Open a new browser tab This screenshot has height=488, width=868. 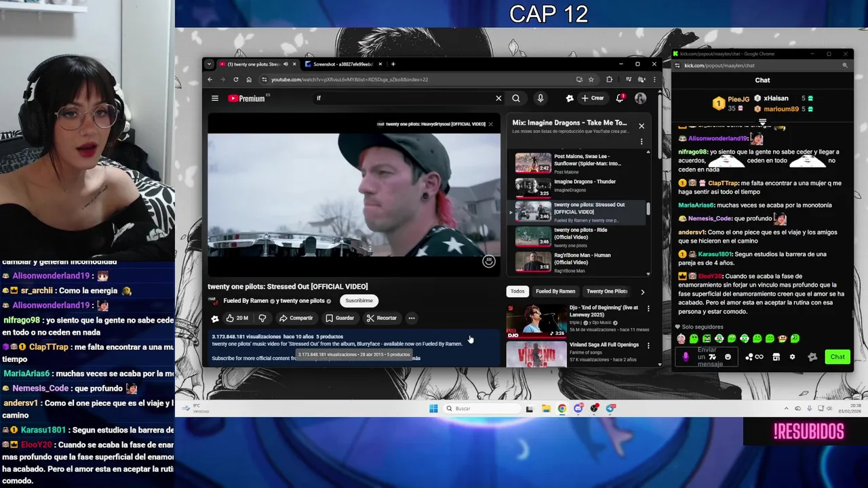pos(393,64)
